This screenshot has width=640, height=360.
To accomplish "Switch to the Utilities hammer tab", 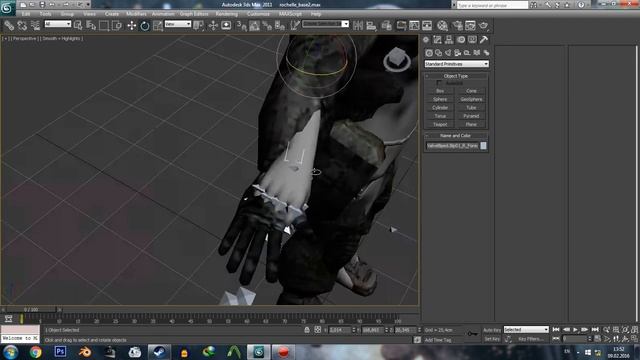I will tap(484, 40).
